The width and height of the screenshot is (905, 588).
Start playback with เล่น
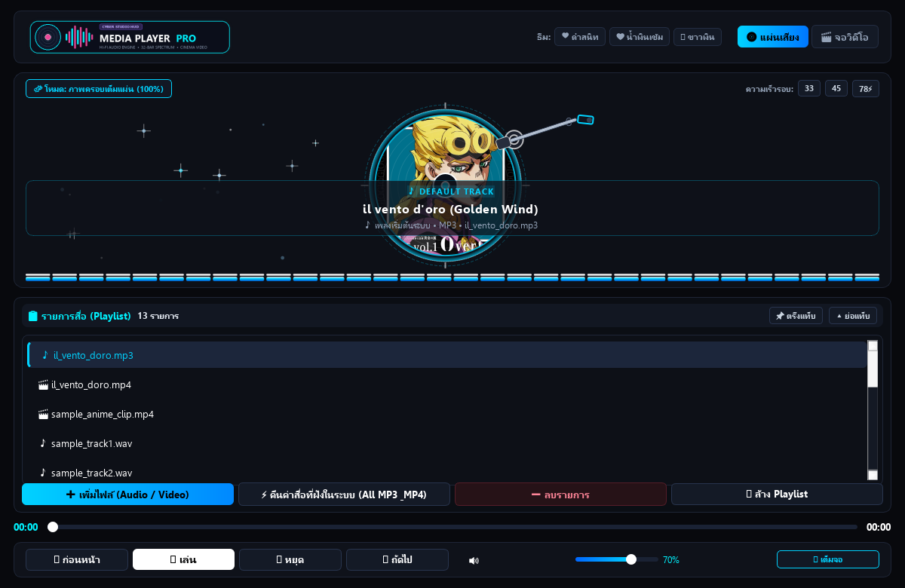183,559
